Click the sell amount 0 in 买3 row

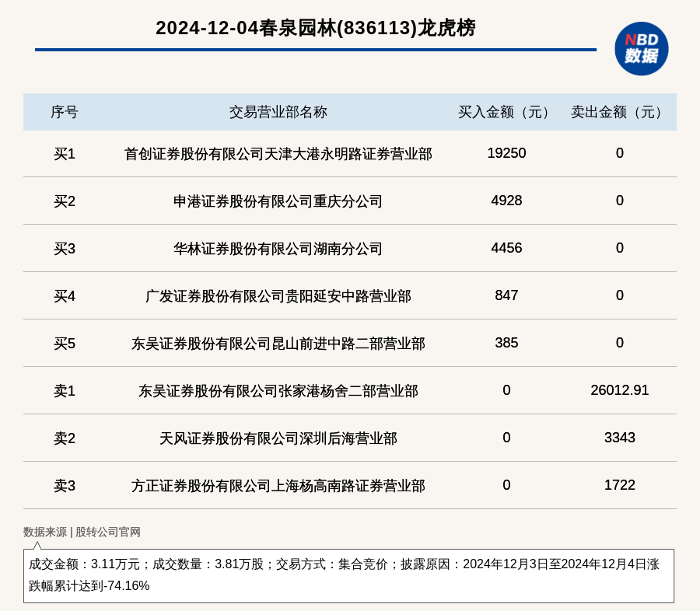620,248
